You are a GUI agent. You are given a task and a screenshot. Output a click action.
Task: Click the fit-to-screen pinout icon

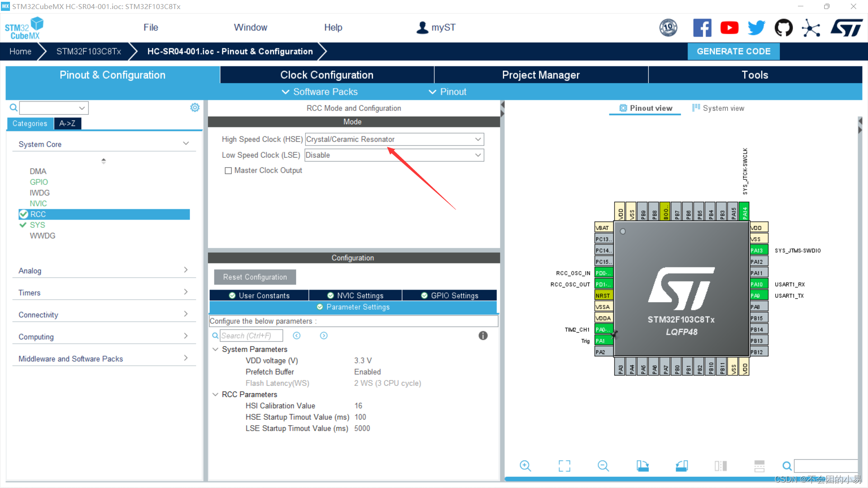[x=564, y=466]
